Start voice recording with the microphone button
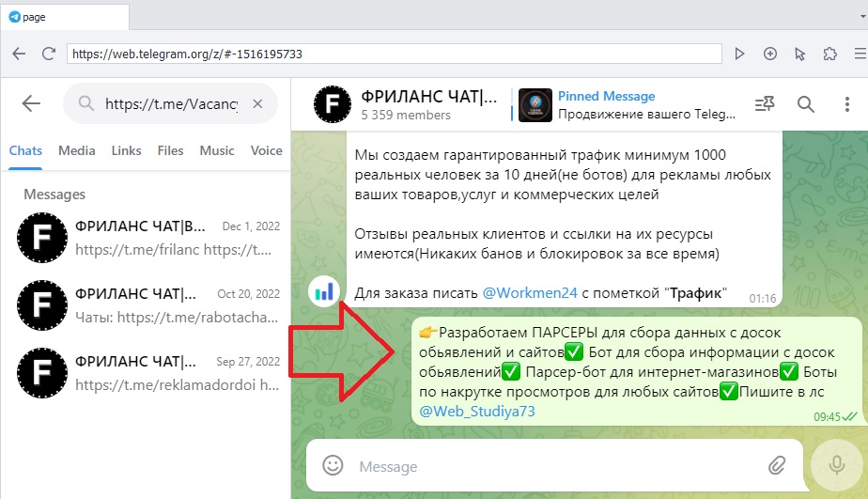This screenshot has height=499, width=868. [x=836, y=464]
